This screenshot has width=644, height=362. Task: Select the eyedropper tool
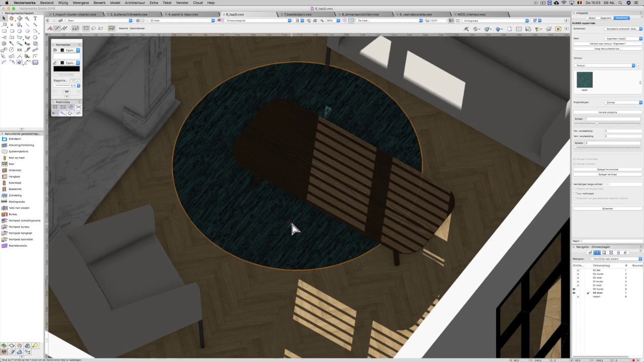point(11,43)
